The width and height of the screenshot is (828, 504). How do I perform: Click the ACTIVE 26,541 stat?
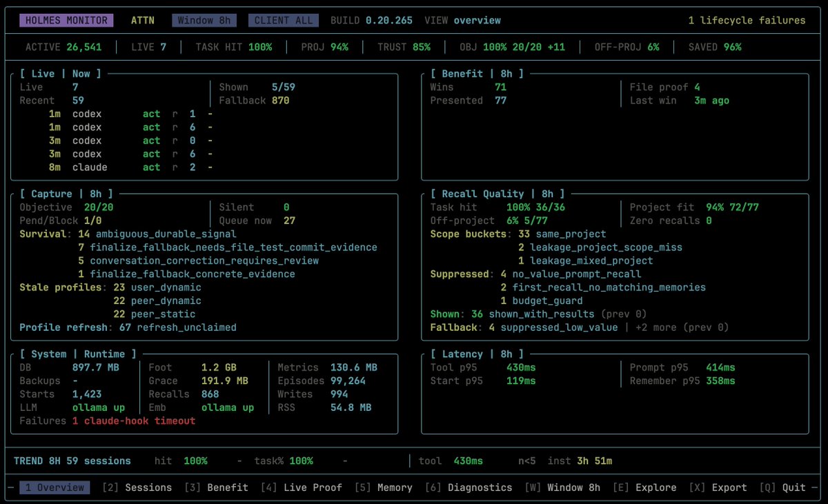[63, 48]
